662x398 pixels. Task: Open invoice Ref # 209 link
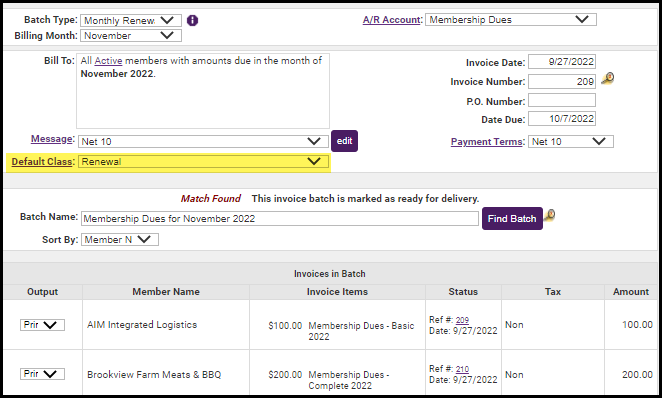(462, 320)
